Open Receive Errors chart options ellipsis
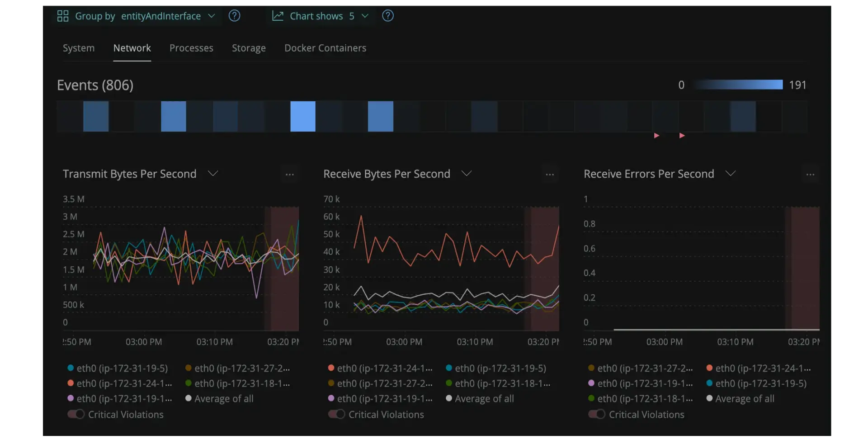The height and width of the screenshot is (439, 868). click(810, 175)
